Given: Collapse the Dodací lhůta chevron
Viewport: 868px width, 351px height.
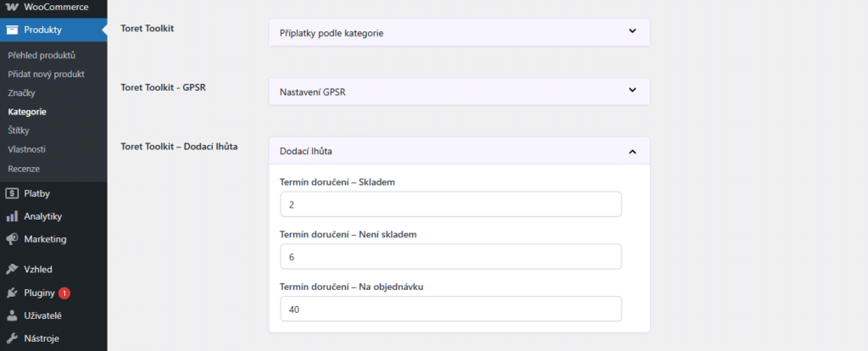Looking at the screenshot, I should coord(632,151).
